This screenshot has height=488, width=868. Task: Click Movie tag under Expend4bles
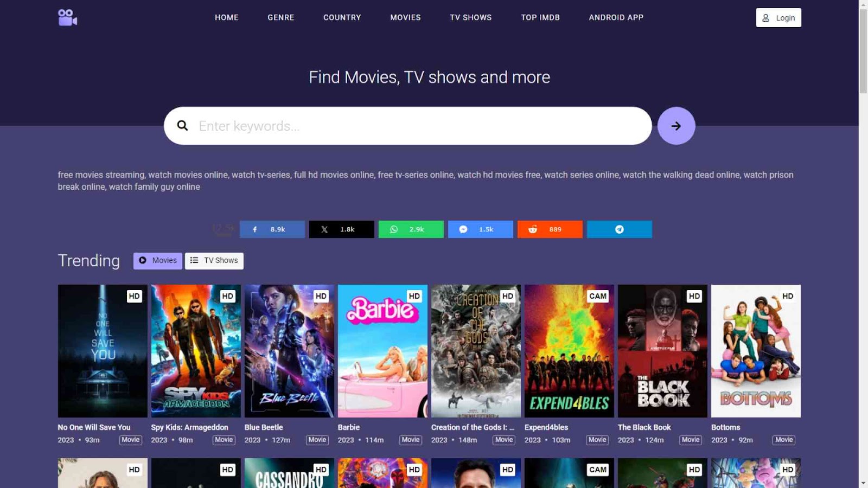point(597,440)
